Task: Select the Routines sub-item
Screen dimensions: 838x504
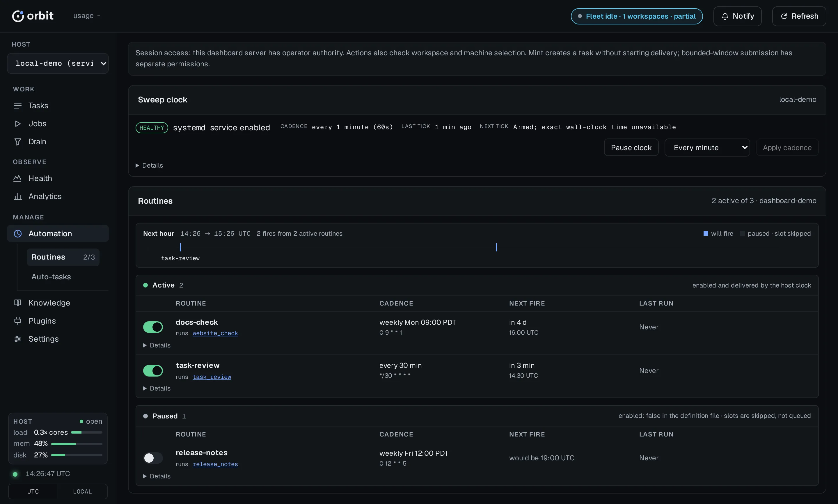Action: click(63, 257)
